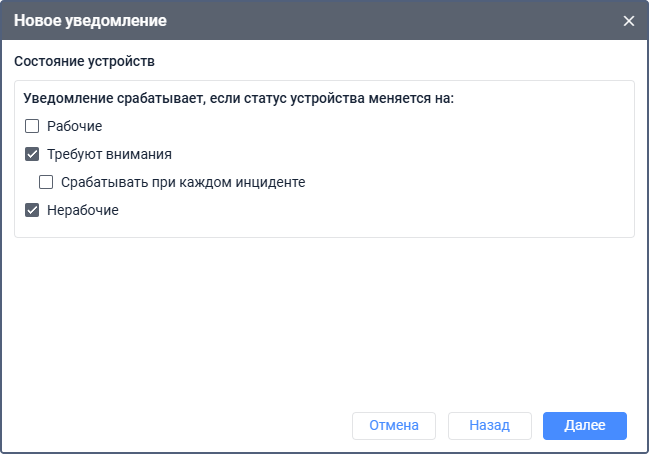649x454 pixels.
Task: Click the "Рабочие" label text
Action: 75,127
